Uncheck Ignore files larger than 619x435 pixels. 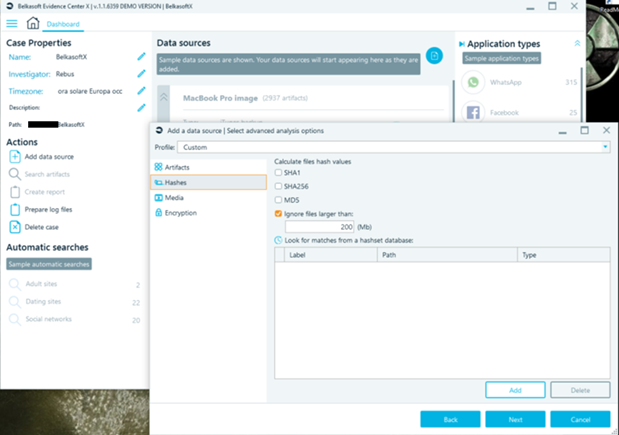point(278,214)
